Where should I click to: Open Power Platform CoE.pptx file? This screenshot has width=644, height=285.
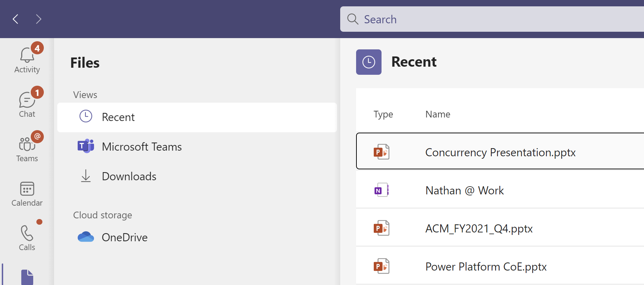point(486,267)
